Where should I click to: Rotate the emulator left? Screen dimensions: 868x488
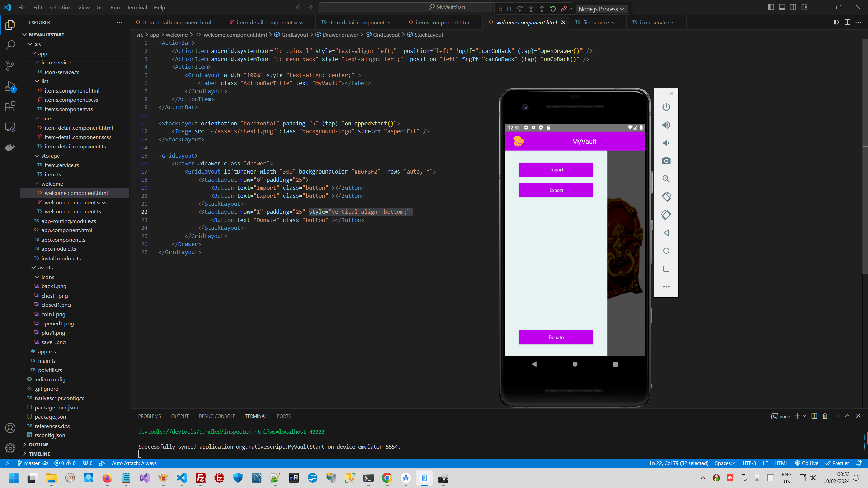point(666,197)
